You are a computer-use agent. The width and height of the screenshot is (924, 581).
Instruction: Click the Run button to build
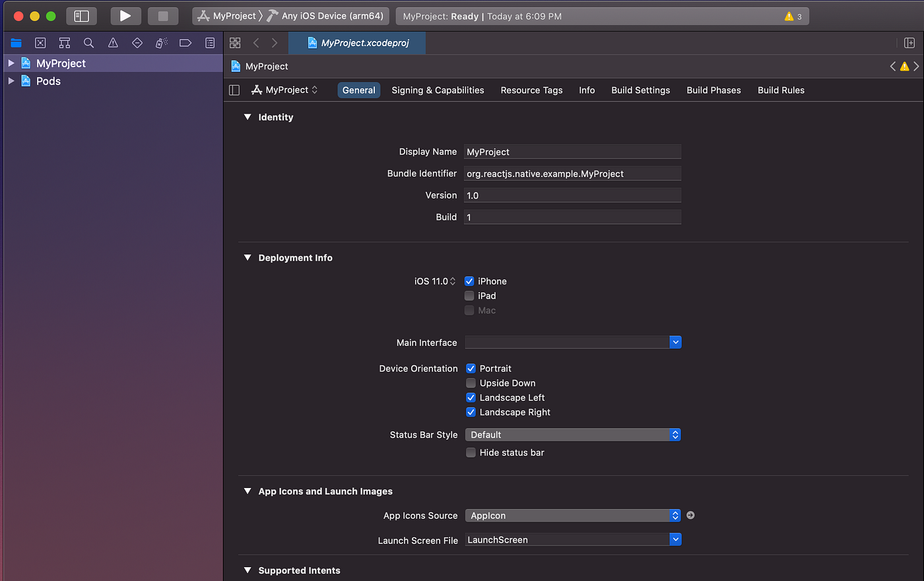coord(125,16)
